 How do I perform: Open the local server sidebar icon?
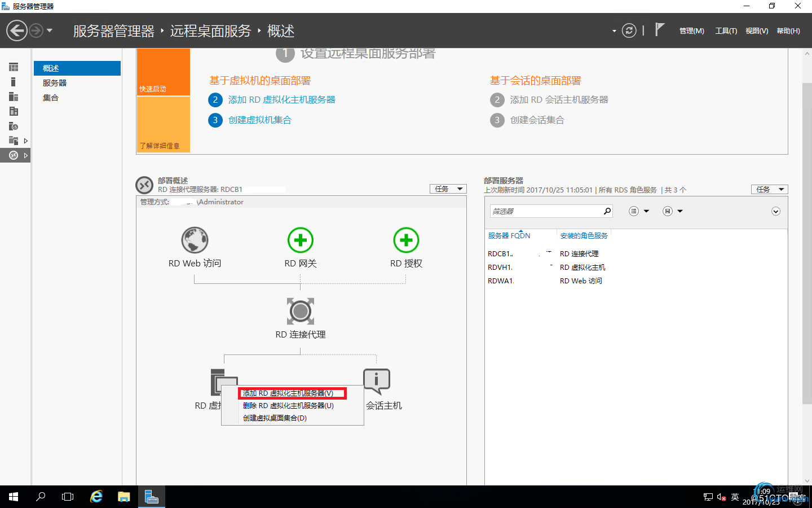coord(14,82)
